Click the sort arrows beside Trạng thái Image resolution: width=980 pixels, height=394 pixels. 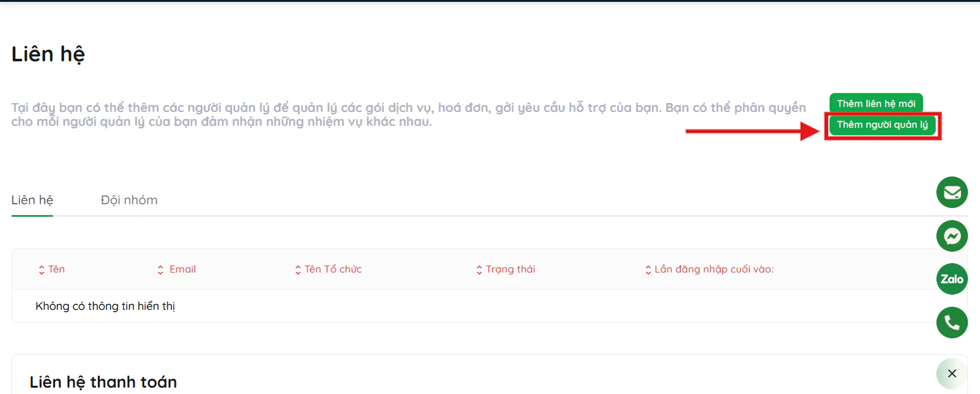[x=479, y=270]
